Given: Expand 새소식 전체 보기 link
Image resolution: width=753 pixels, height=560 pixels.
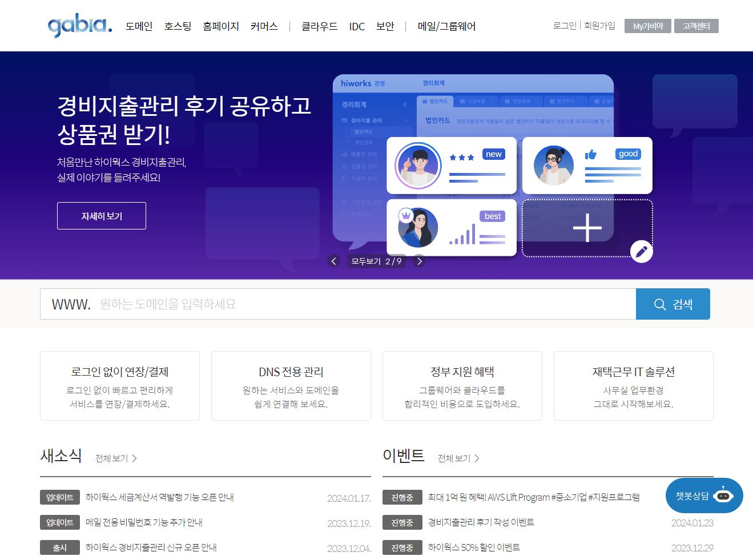Looking at the screenshot, I should pyautogui.click(x=116, y=458).
